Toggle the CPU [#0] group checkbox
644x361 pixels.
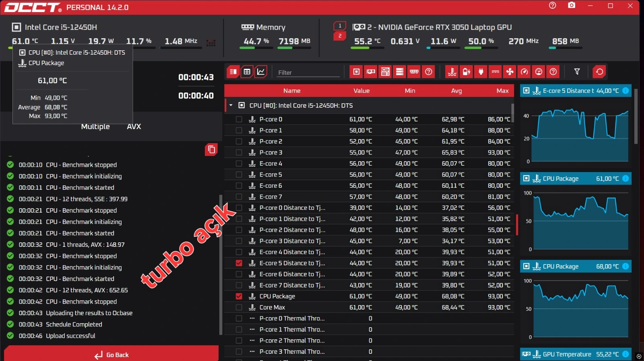tap(242, 105)
